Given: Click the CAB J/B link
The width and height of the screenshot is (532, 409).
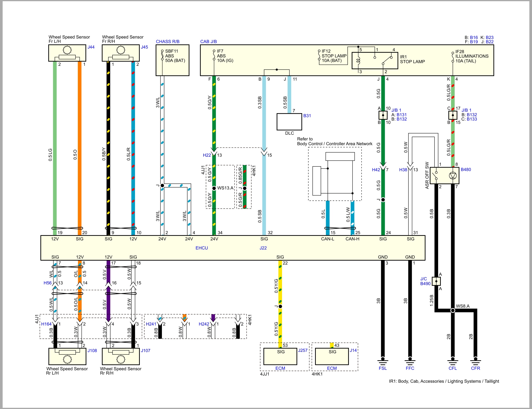Looking at the screenshot, I should [x=209, y=42].
